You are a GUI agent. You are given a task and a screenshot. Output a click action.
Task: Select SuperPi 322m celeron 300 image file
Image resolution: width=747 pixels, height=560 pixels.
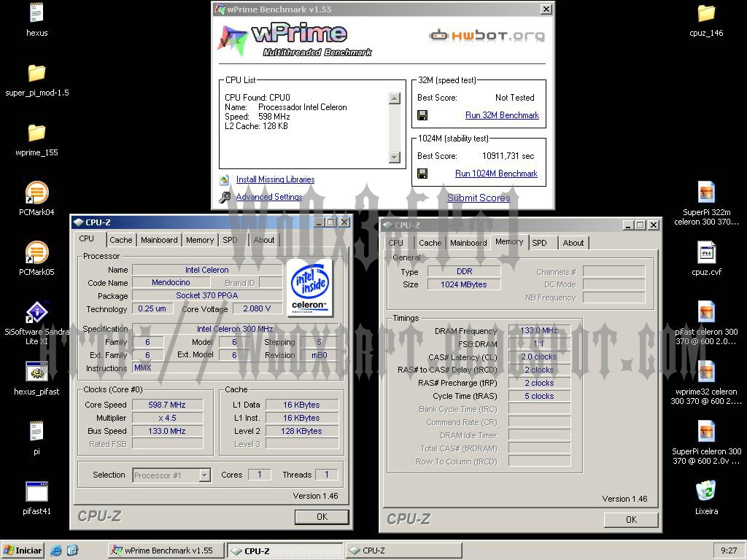pos(706,192)
